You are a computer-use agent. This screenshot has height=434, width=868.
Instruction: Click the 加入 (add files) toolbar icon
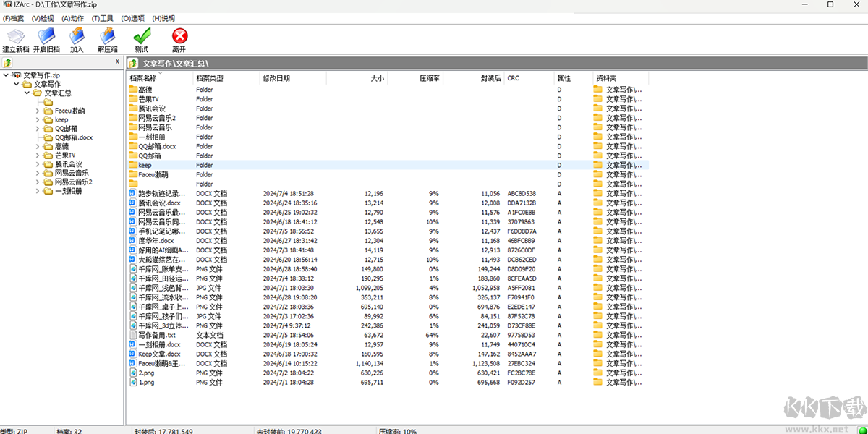pos(77,39)
